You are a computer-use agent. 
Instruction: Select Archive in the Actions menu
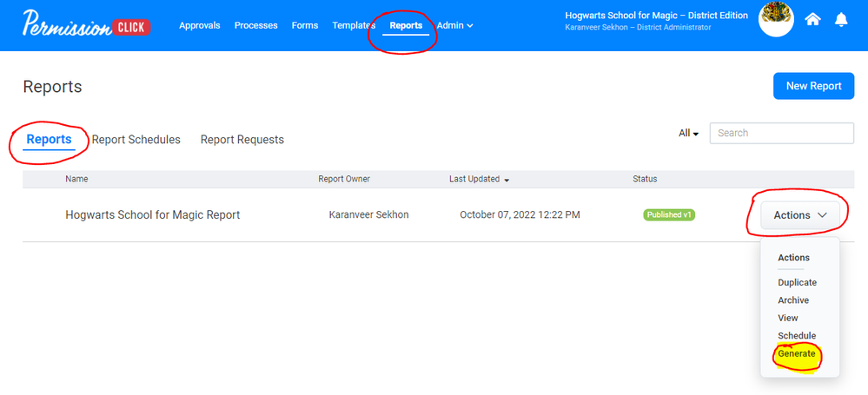click(793, 300)
